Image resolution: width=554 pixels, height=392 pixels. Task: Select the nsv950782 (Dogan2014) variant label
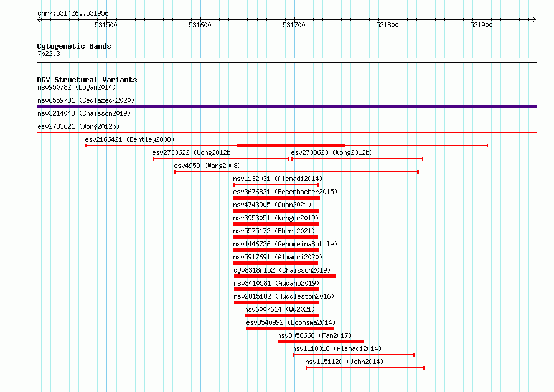(x=77, y=87)
